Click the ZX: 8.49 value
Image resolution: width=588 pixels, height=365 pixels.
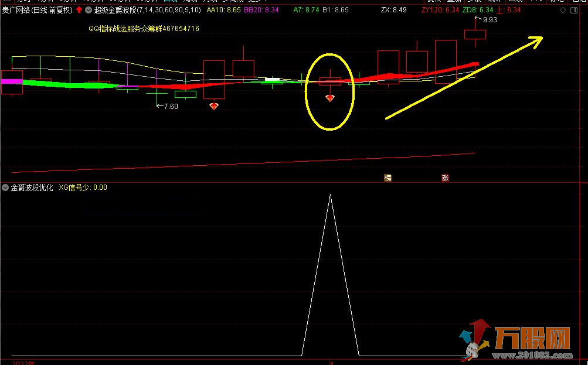(x=394, y=10)
